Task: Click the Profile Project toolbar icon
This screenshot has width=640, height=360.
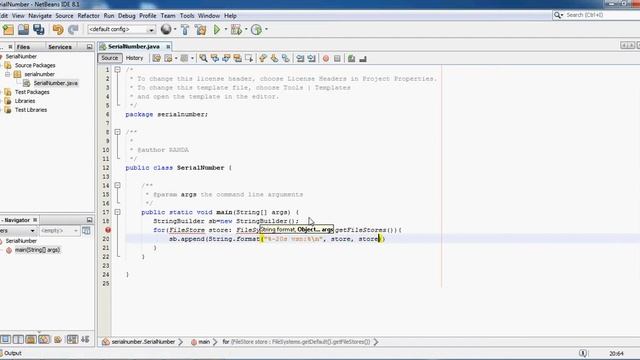Action: (256, 29)
